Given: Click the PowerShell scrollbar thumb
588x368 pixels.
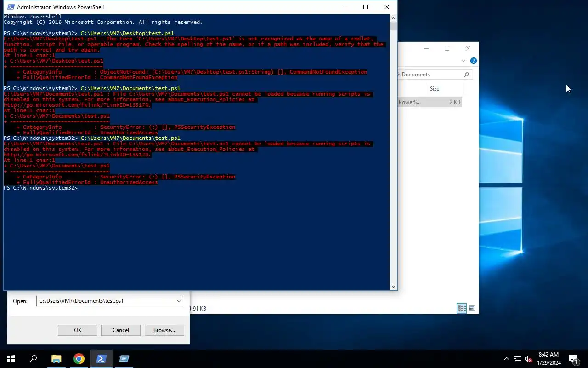Looking at the screenshot, I should (x=393, y=26).
